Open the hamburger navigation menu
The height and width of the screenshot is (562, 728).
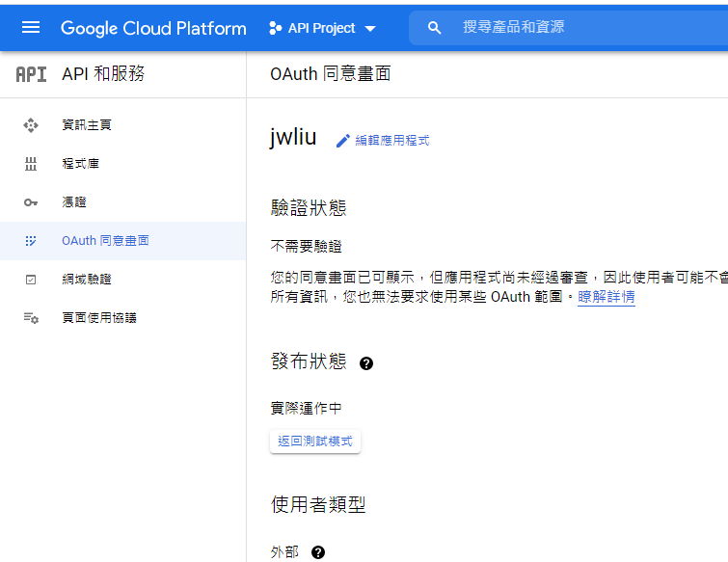[31, 28]
